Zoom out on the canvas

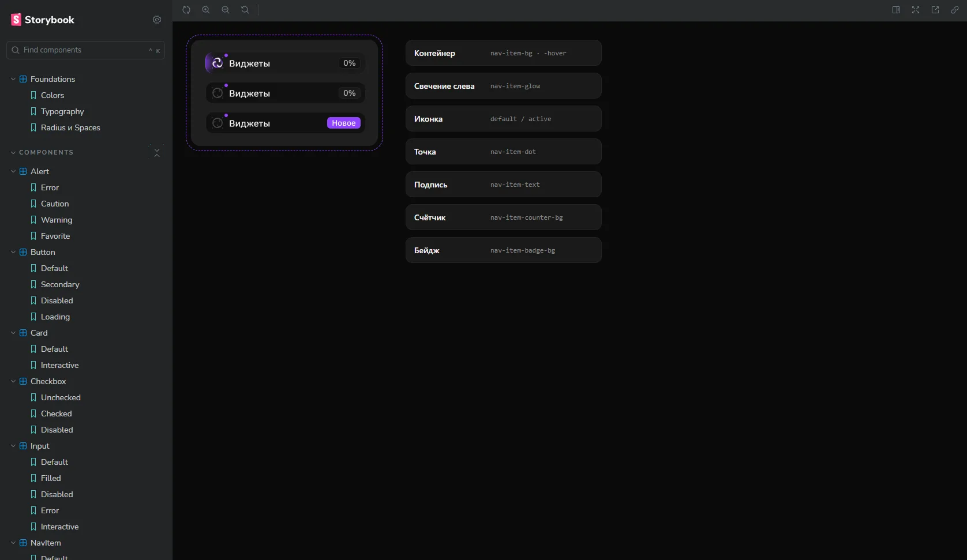pyautogui.click(x=226, y=10)
